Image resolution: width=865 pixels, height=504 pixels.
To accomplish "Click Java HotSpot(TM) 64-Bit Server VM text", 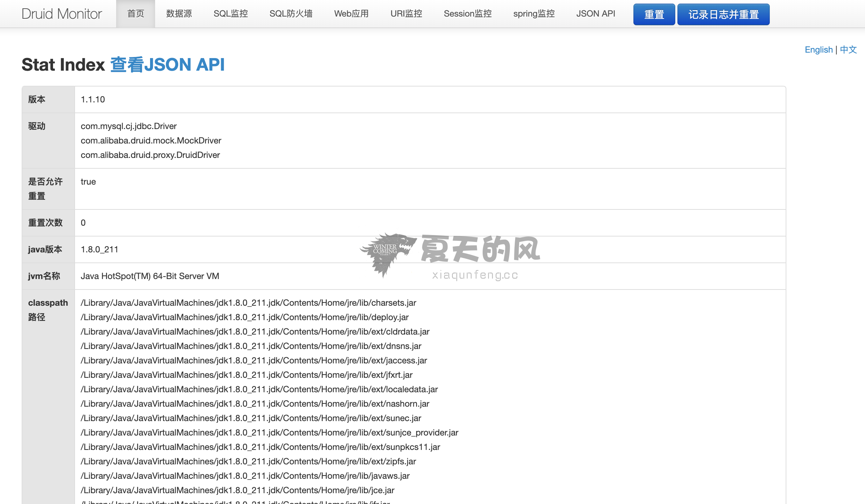I will (150, 276).
